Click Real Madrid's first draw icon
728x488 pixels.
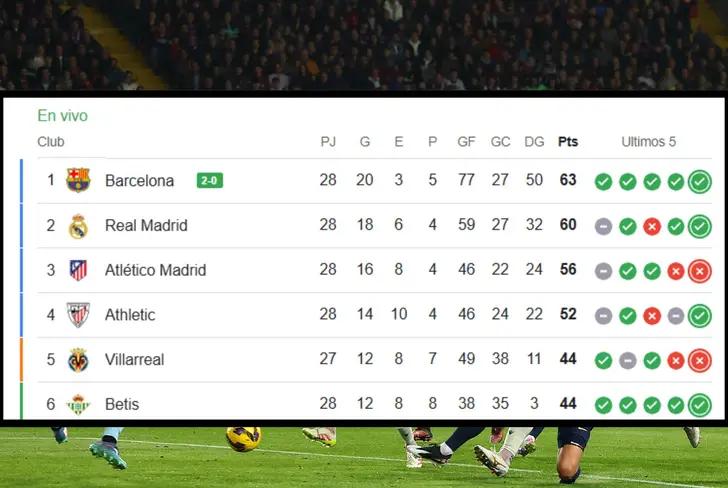click(603, 226)
